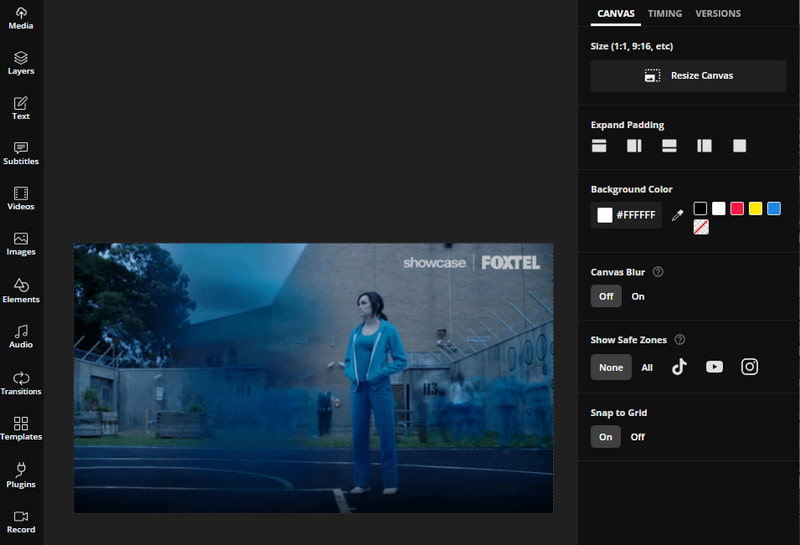Select the yellow background swatch
The image size is (800, 545).
(755, 208)
